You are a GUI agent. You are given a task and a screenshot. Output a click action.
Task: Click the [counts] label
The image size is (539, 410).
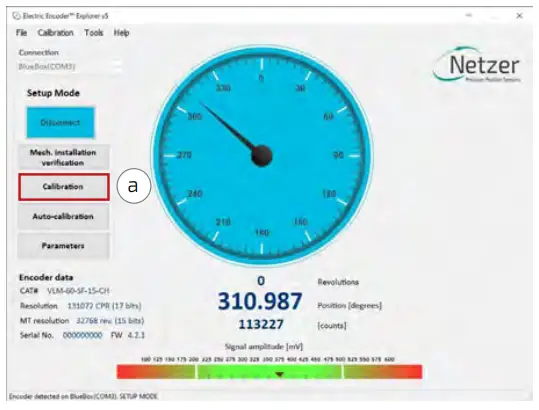click(x=332, y=325)
